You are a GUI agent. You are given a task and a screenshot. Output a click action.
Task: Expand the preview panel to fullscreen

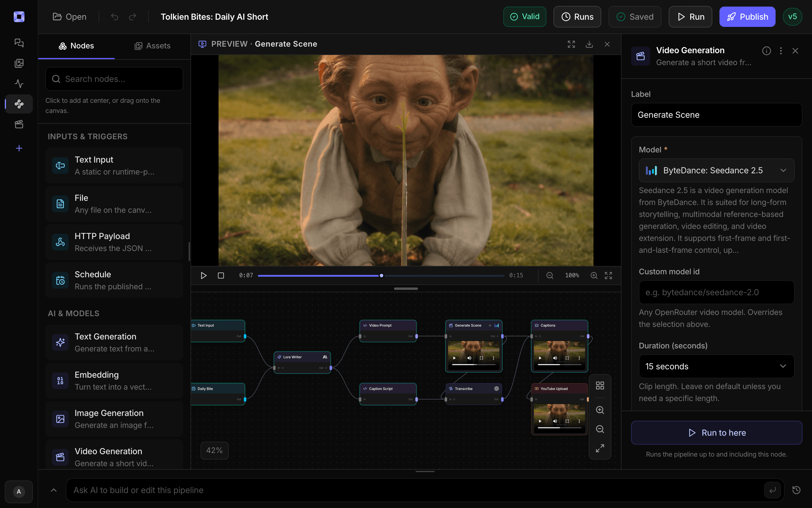click(571, 44)
